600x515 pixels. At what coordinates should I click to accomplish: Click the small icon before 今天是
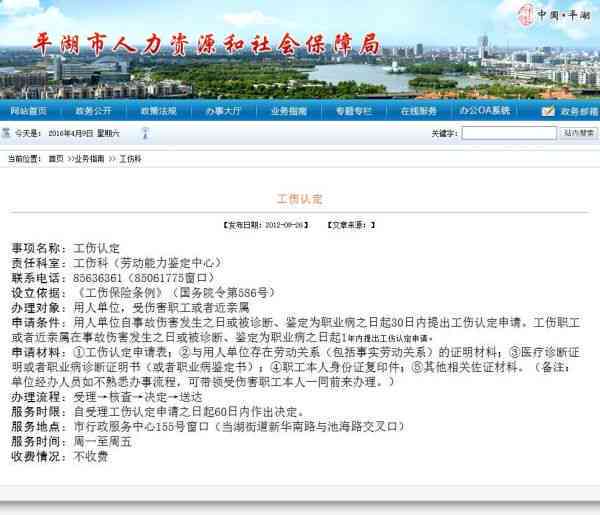coord(6,133)
